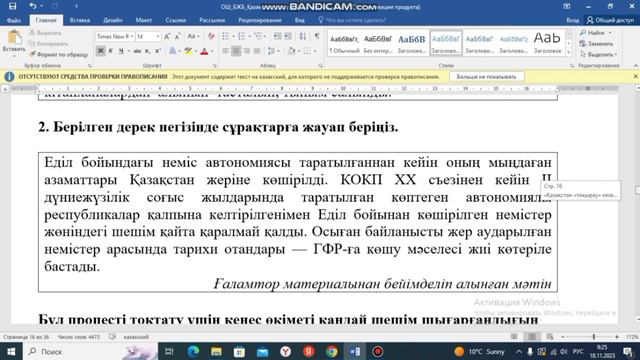
Task: Apply the red font color swatch button
Action: tap(204, 51)
